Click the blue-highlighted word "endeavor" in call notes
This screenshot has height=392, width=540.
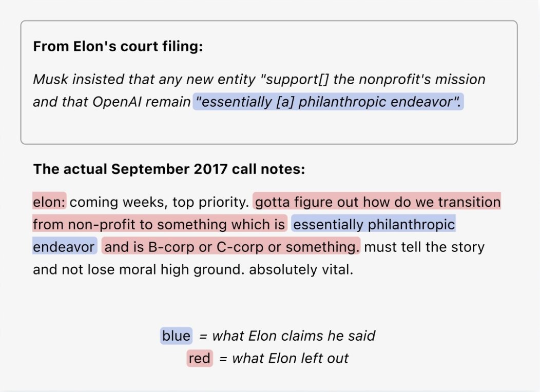[65, 247]
